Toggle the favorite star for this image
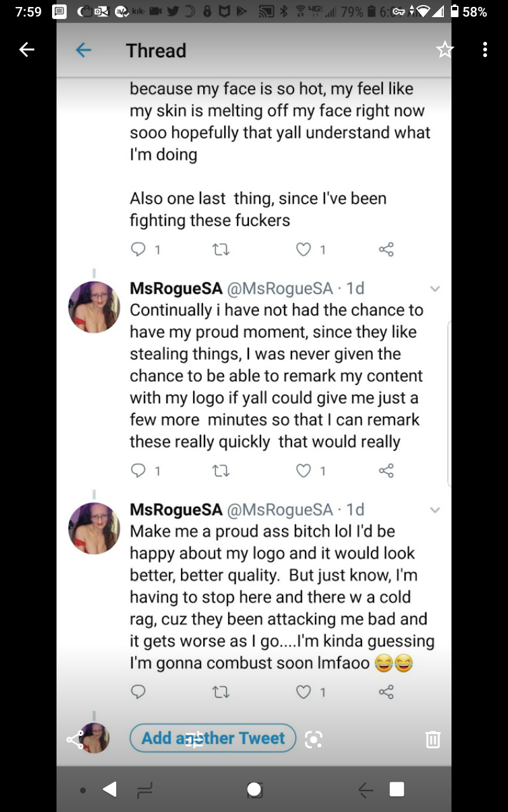The image size is (508, 812). coord(445,50)
